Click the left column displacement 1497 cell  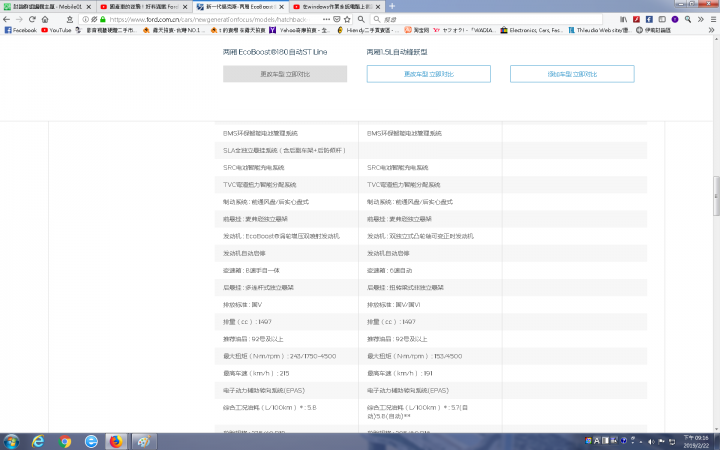286,322
